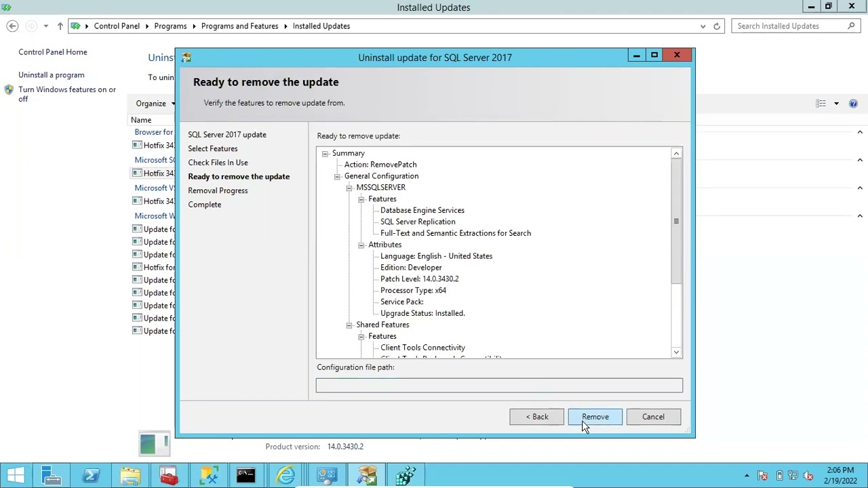Click the search magnifier icon

[x=852, y=26]
